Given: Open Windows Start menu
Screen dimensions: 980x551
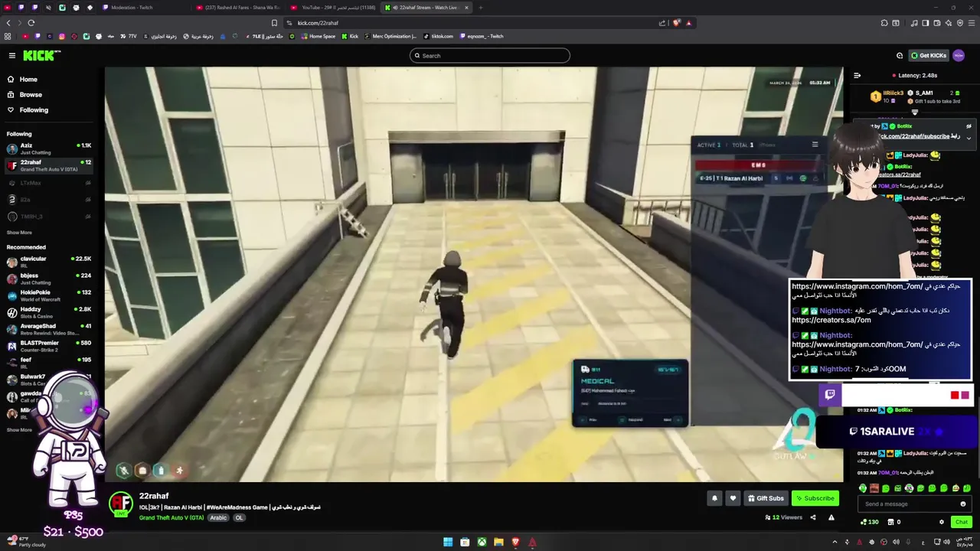Looking at the screenshot, I should click(x=448, y=542).
